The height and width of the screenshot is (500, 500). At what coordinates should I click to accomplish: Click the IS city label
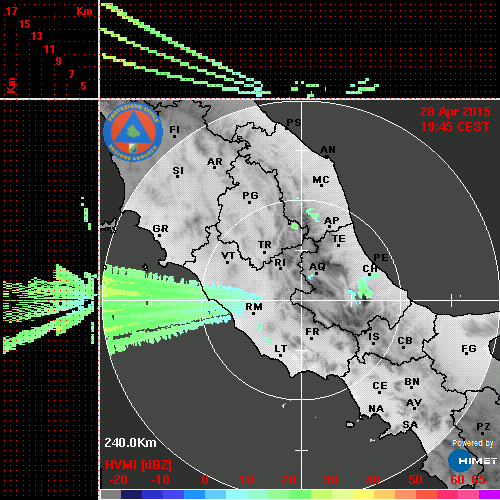[x=374, y=337]
